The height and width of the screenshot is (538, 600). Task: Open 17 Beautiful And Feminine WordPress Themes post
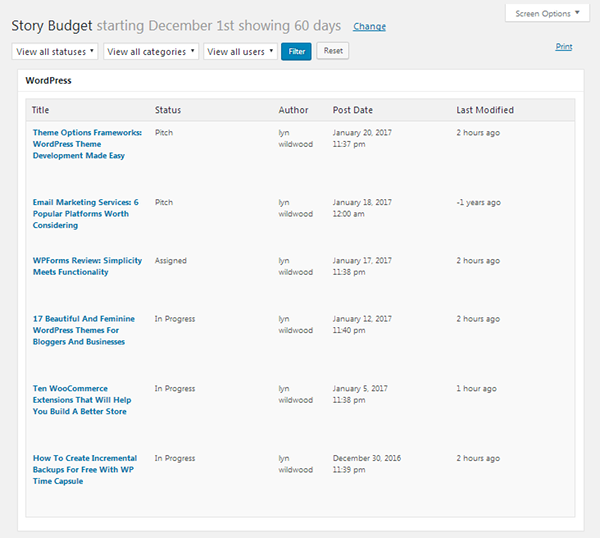tap(83, 330)
